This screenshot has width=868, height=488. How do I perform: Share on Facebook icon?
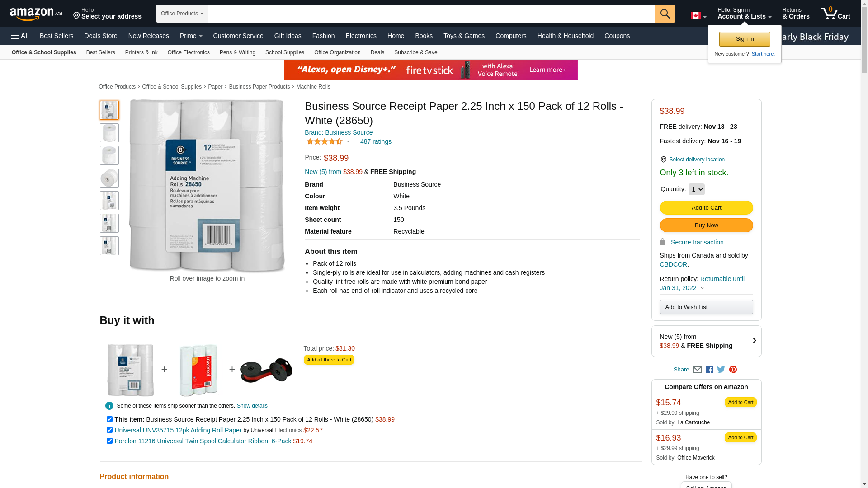(x=709, y=369)
